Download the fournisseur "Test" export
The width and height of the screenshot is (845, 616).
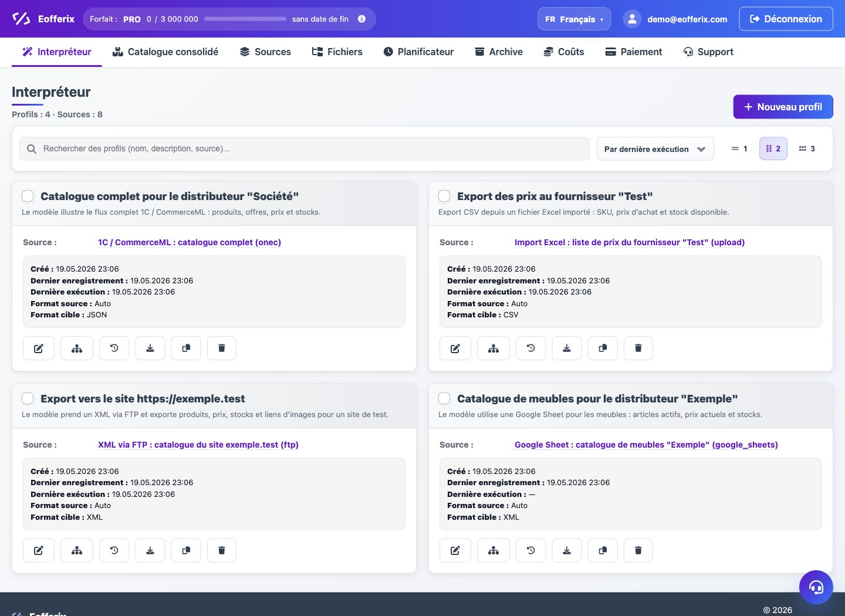[x=567, y=348]
